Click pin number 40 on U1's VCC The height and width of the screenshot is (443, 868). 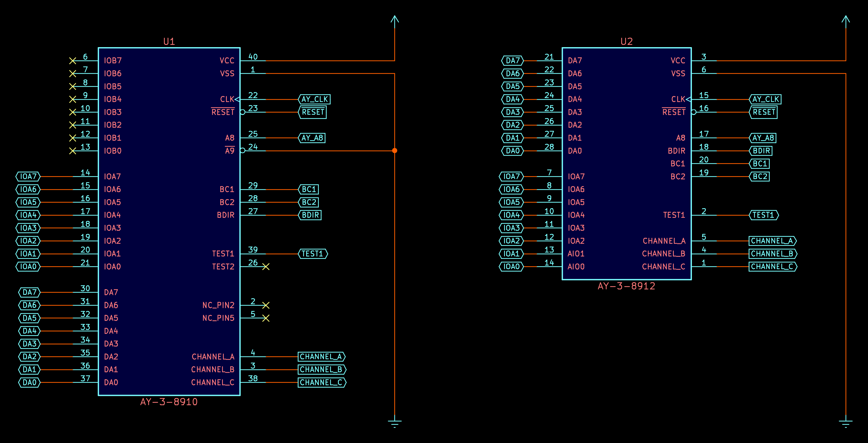[x=253, y=57]
